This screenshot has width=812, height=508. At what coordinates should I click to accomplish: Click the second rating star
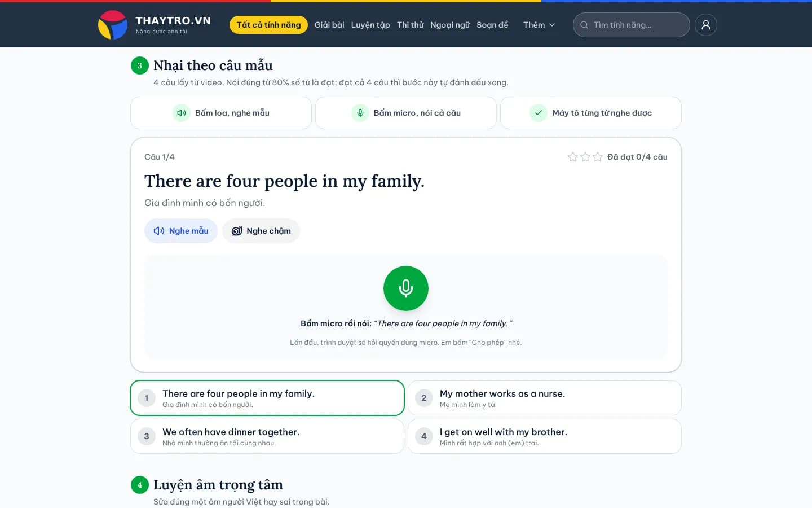585,157
